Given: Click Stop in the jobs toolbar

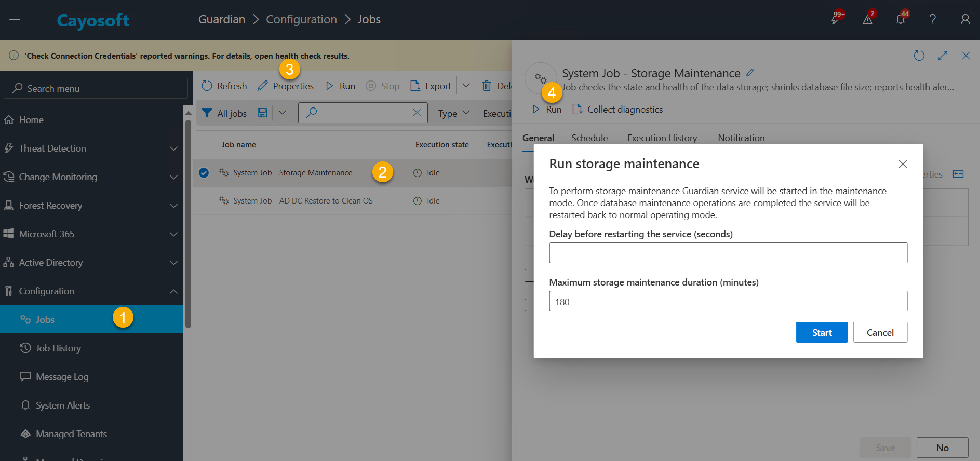Looking at the screenshot, I should click(x=383, y=86).
